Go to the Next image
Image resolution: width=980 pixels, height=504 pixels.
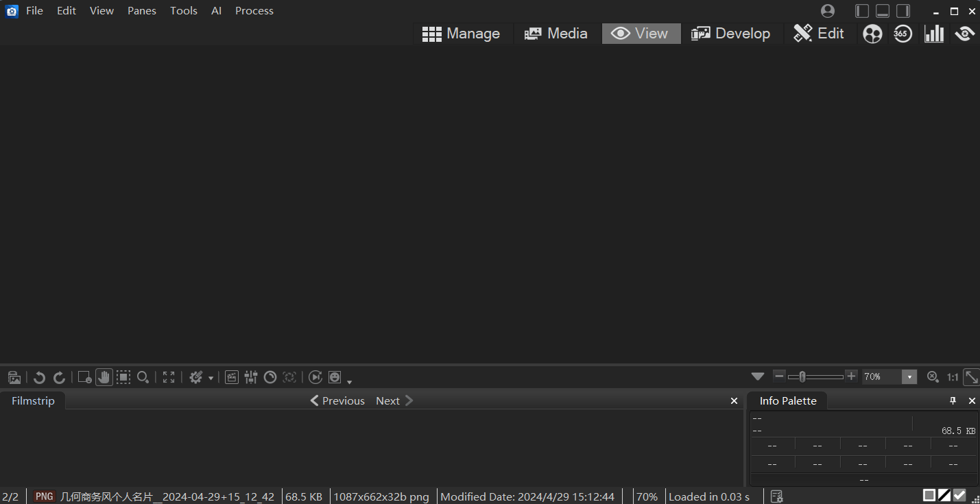(394, 400)
